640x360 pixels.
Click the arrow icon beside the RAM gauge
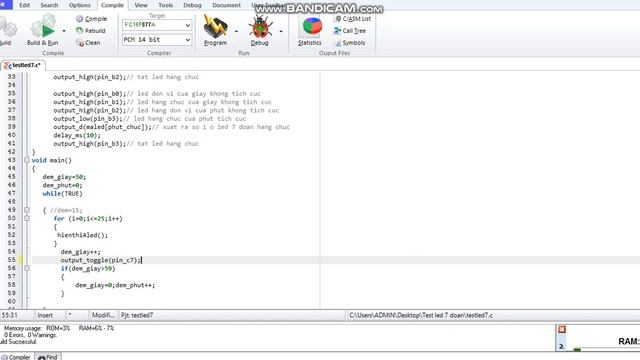tap(562, 346)
